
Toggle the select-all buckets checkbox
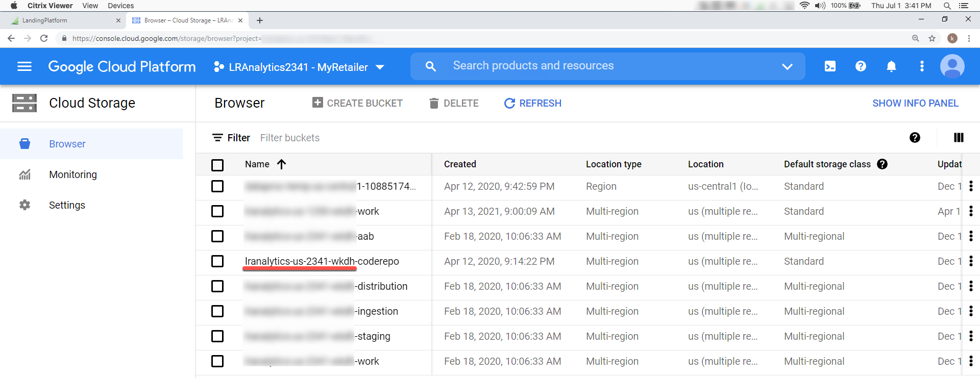[217, 165]
